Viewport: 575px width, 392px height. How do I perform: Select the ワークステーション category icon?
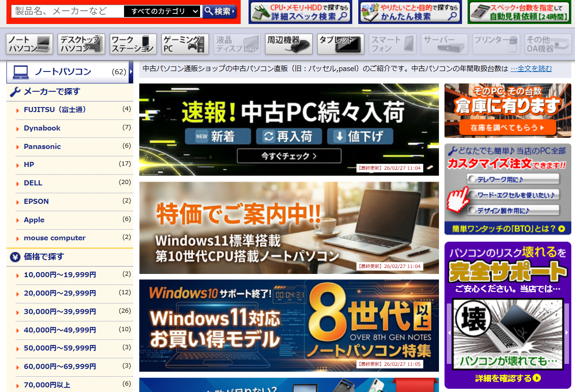point(133,44)
